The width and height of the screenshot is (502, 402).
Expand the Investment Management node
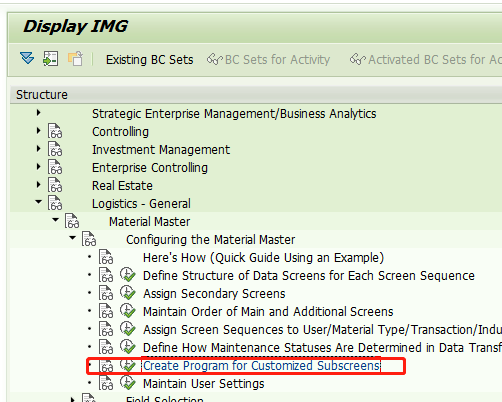[x=39, y=149]
